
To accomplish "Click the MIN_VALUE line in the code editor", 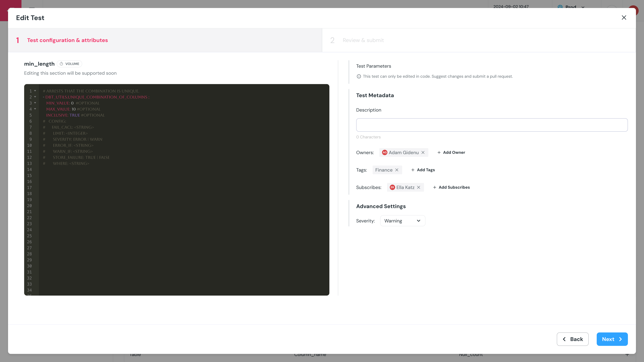I will (x=73, y=103).
